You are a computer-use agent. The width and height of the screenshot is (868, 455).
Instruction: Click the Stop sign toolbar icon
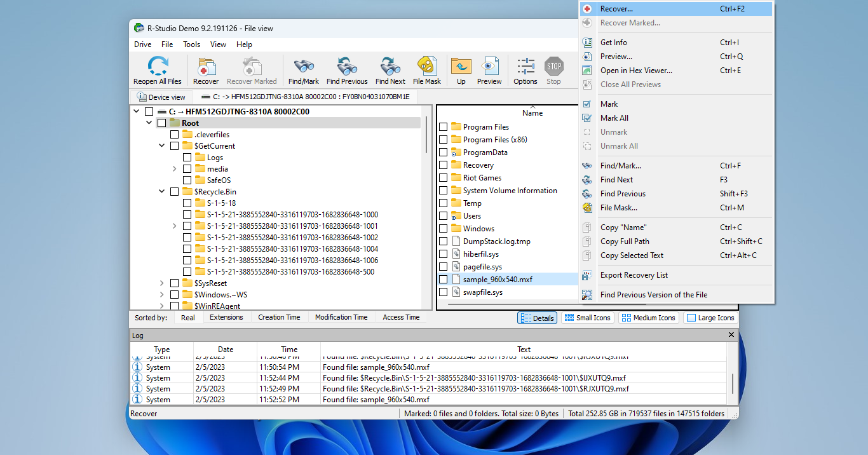pyautogui.click(x=554, y=66)
